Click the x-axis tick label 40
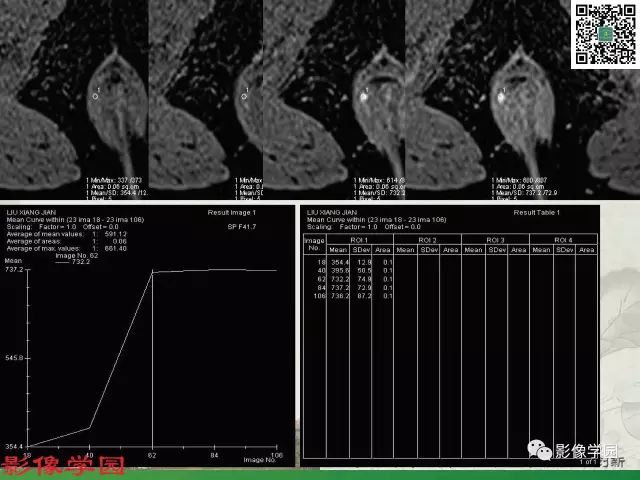The image size is (640, 480). [89, 456]
